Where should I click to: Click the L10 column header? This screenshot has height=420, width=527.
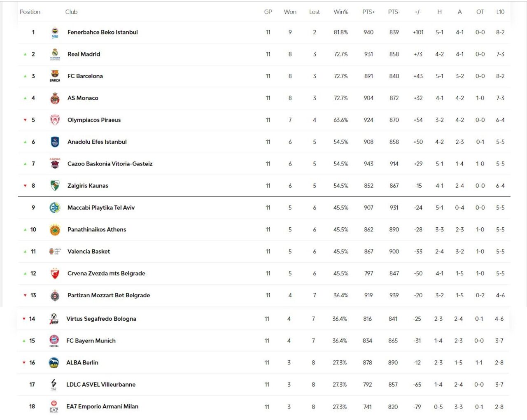point(500,12)
